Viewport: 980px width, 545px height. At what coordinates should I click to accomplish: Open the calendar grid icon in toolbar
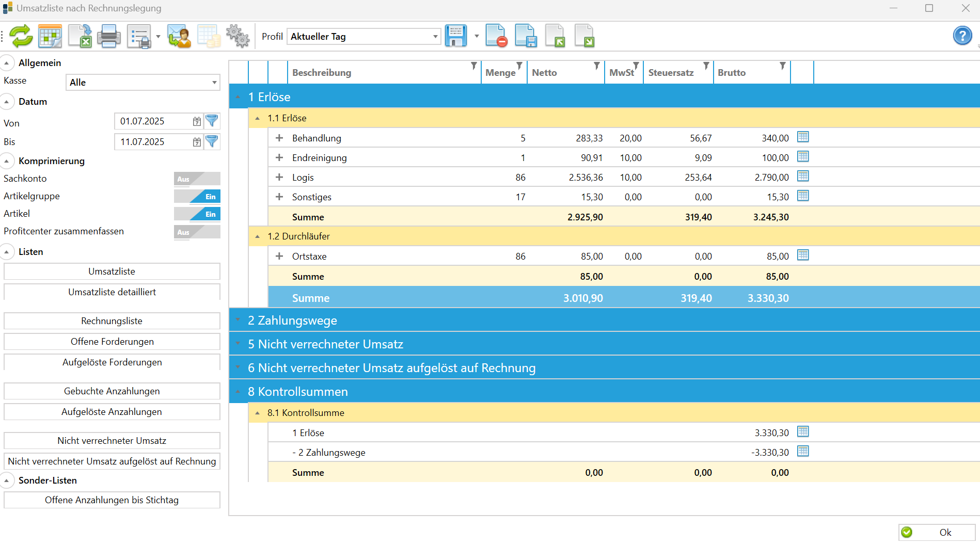click(50, 36)
